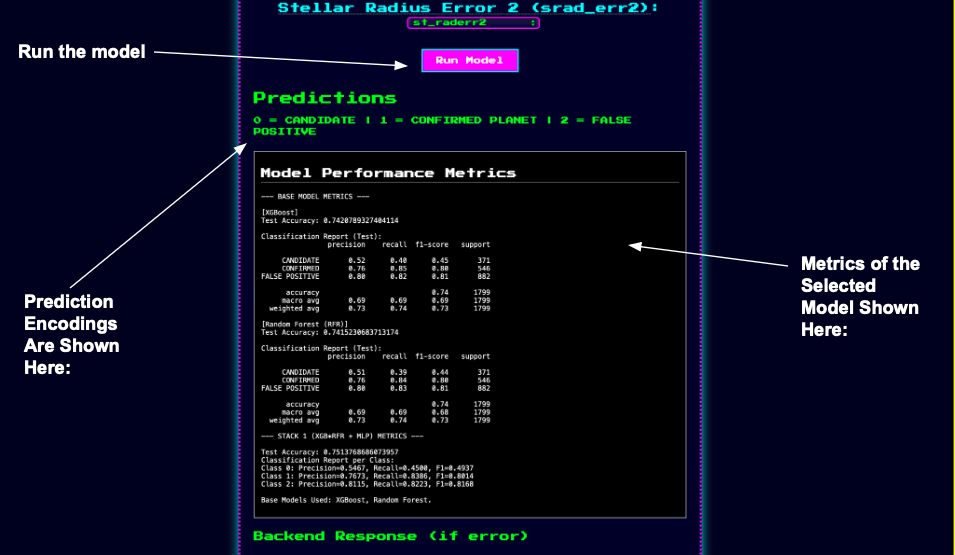Select the Predictions heading

(325, 97)
